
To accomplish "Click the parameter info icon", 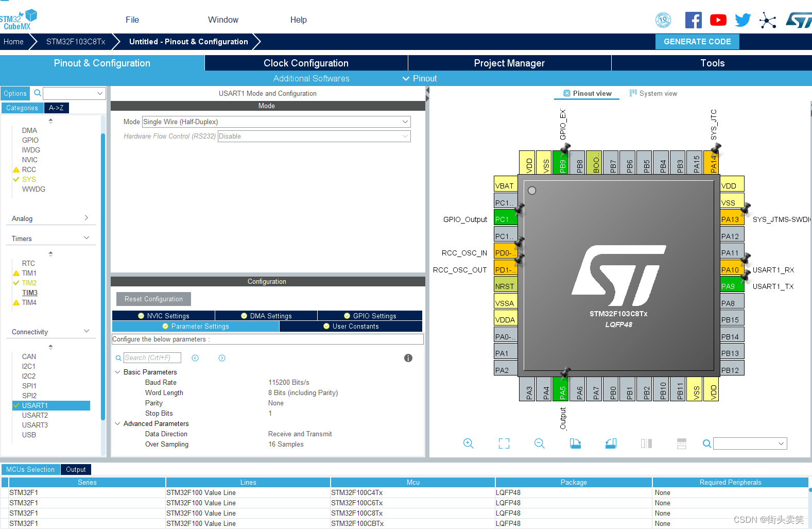I will click(408, 358).
